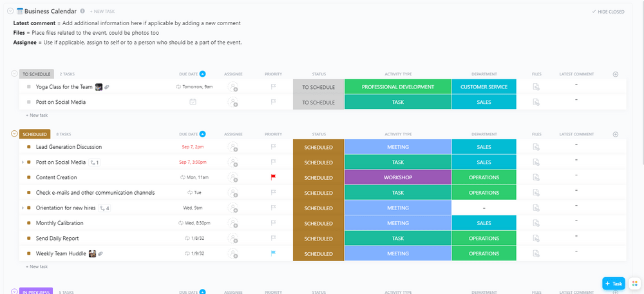Attach file to Lead Generation Discussion row
This screenshot has height=294, width=644.
click(x=536, y=147)
